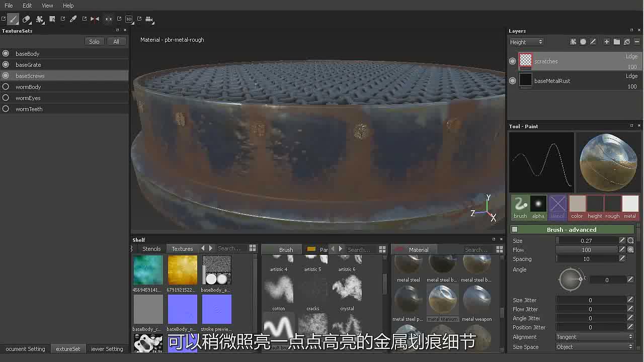The width and height of the screenshot is (644, 362).
Task: Select the Eraser tool
Action: [x=26, y=19]
